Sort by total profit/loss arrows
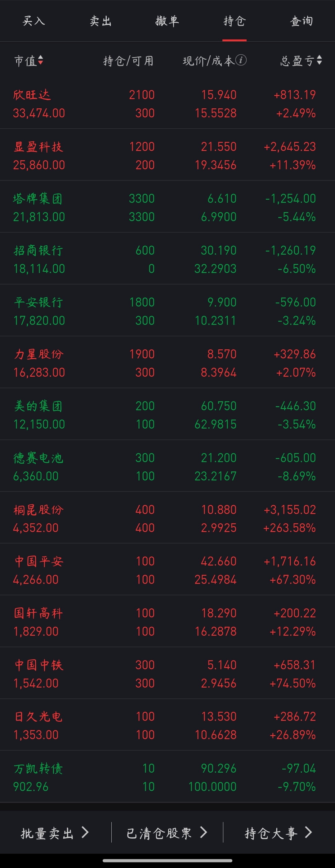 click(x=319, y=61)
